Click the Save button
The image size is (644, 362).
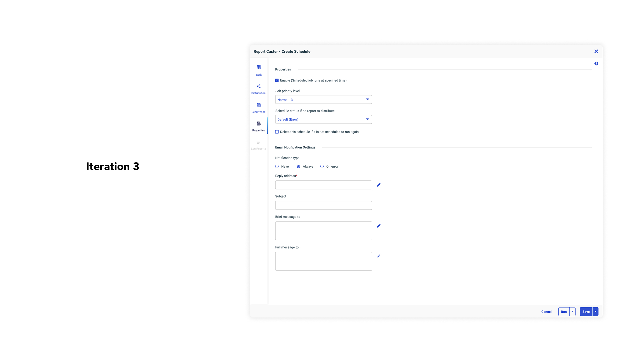click(586, 312)
